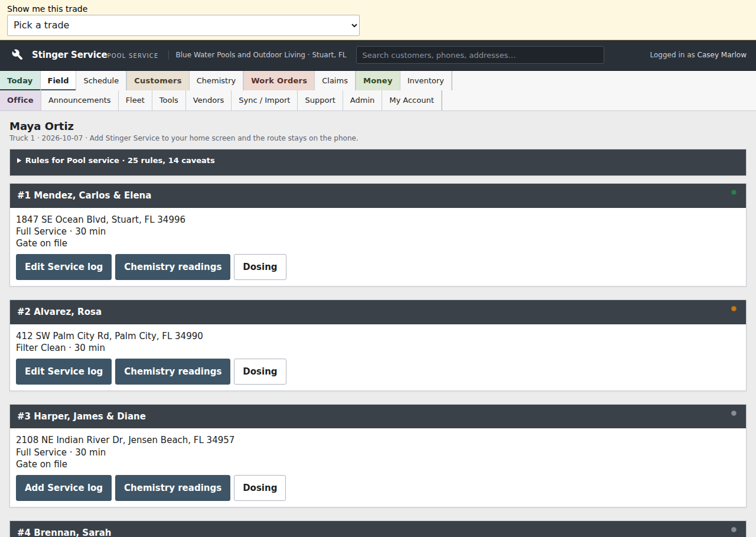Edit Service log for Mendez stop
Screen dimensions: 756x537
tap(64, 267)
